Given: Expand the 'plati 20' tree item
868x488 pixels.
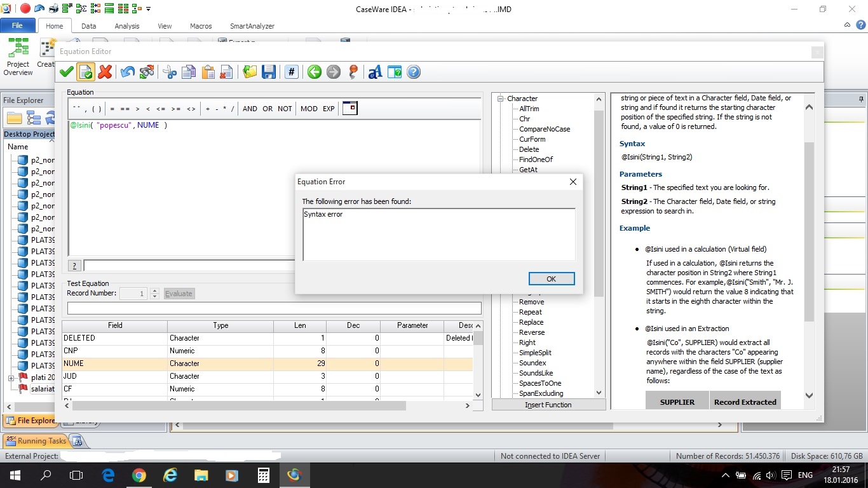Looking at the screenshot, I should point(11,377).
